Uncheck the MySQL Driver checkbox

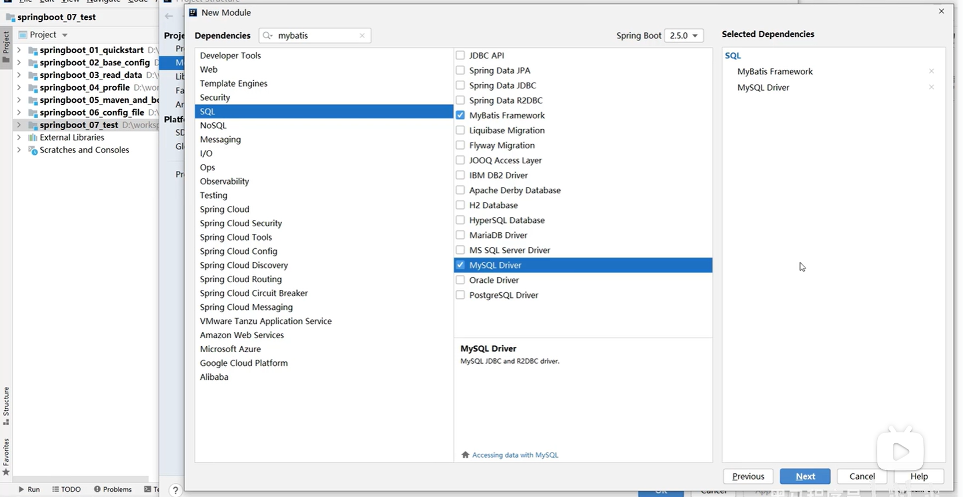coord(460,265)
